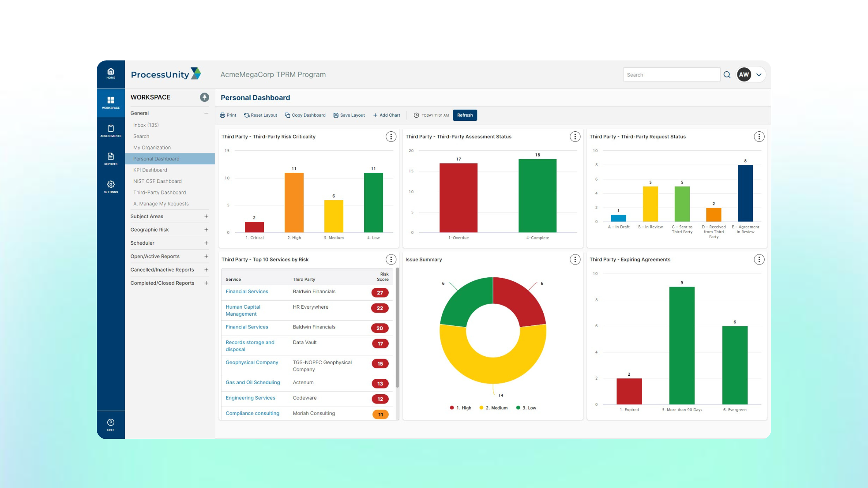Open options menu for Assessment Status chart

575,137
